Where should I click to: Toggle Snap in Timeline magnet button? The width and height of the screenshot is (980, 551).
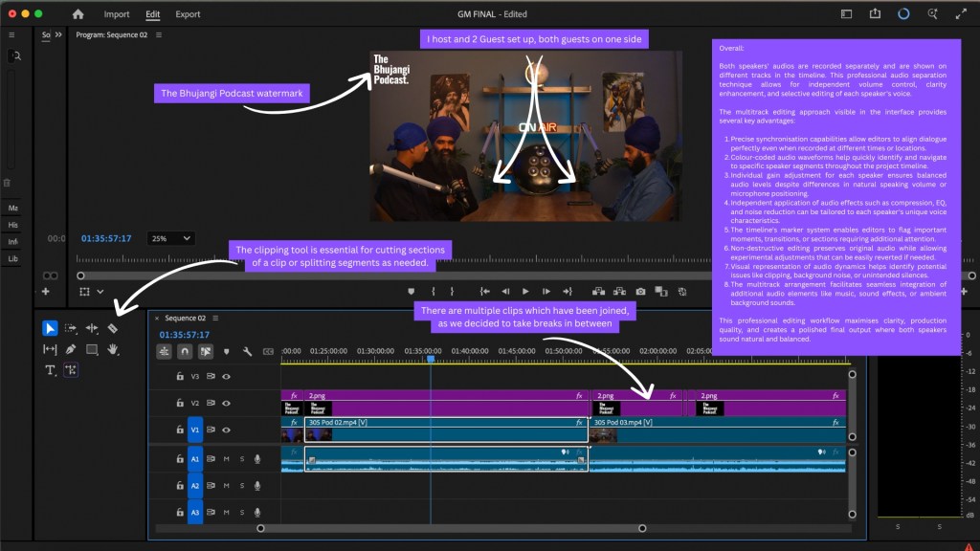click(185, 352)
